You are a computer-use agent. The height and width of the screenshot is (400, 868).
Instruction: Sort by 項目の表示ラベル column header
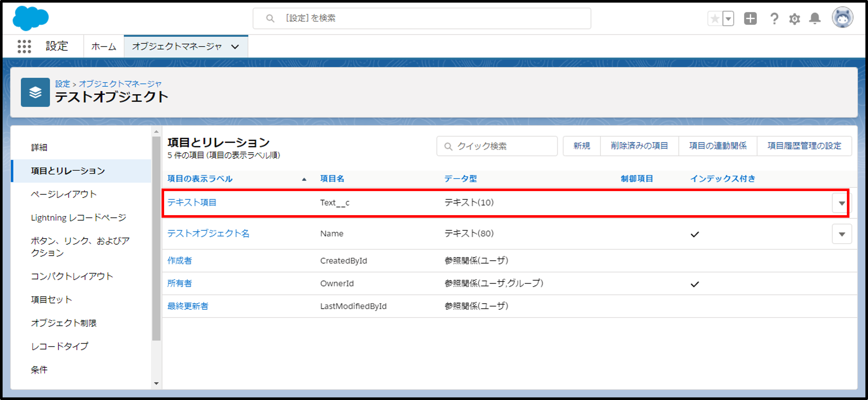click(x=200, y=179)
